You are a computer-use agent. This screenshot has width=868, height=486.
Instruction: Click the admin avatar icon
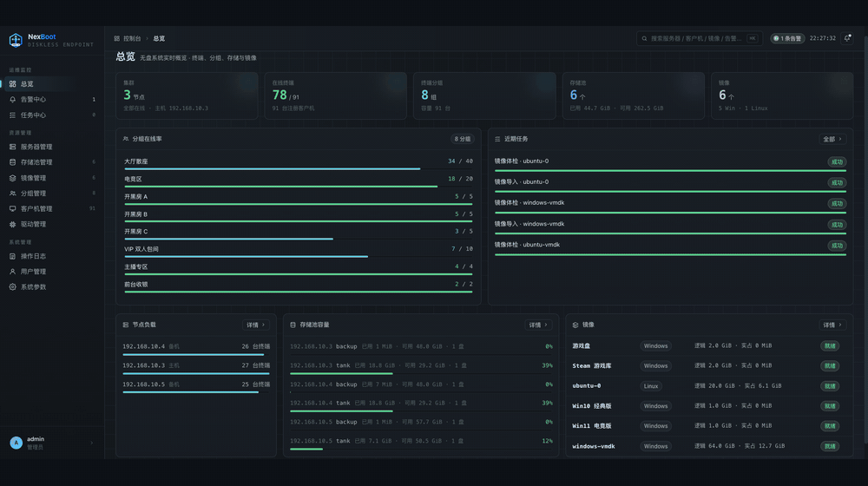point(16,443)
